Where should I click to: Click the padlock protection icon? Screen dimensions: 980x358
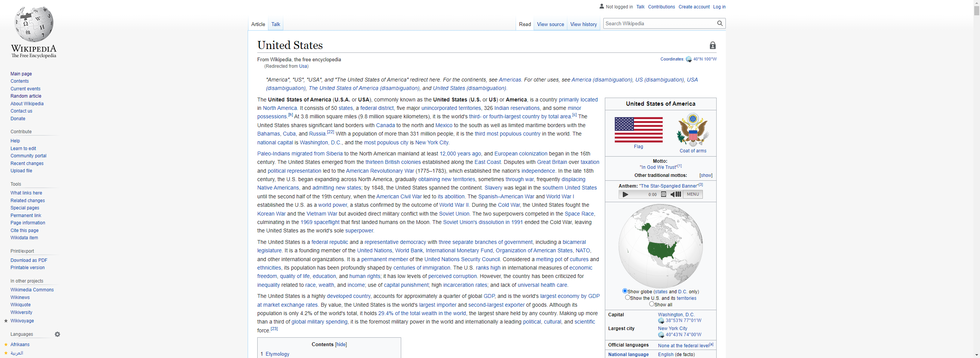[712, 45]
